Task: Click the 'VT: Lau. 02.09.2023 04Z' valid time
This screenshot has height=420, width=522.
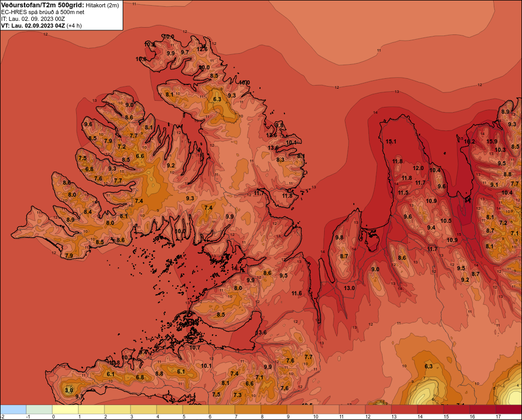Action: point(33,26)
